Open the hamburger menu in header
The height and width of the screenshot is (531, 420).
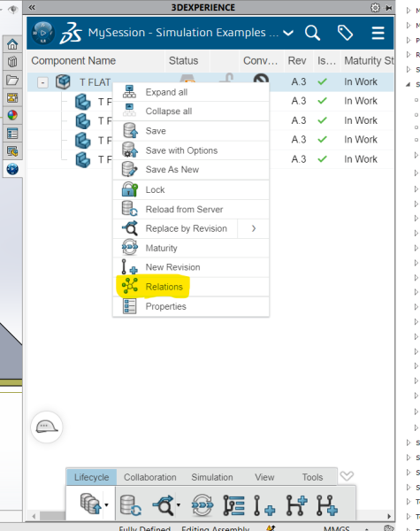coord(378,33)
